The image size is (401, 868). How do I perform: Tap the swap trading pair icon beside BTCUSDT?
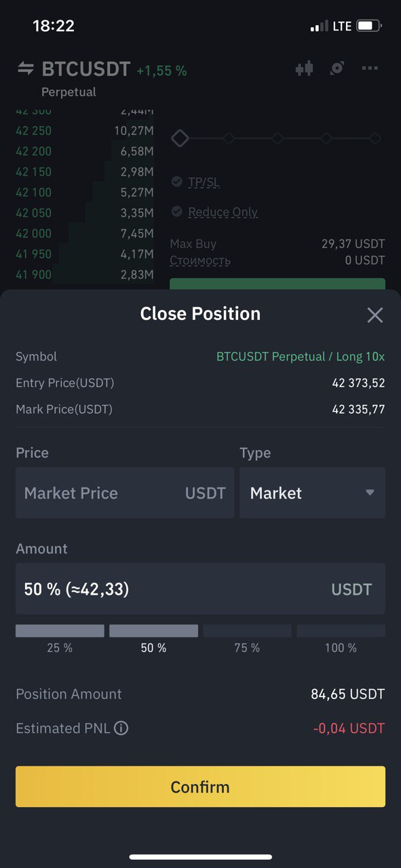26,68
